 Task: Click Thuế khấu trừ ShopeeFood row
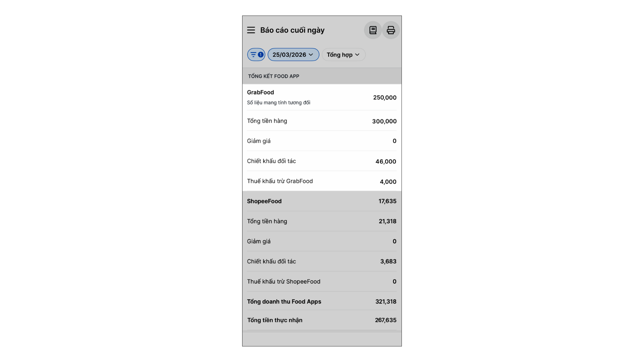pyautogui.click(x=322, y=282)
